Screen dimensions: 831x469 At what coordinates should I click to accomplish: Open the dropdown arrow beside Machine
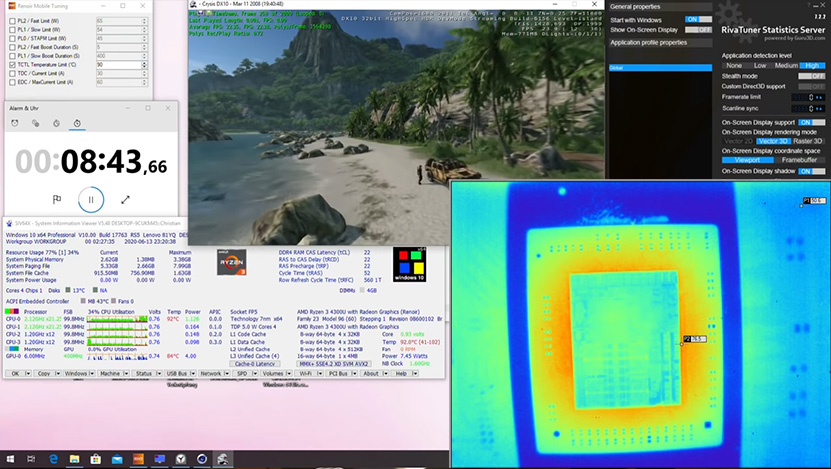tap(126, 374)
